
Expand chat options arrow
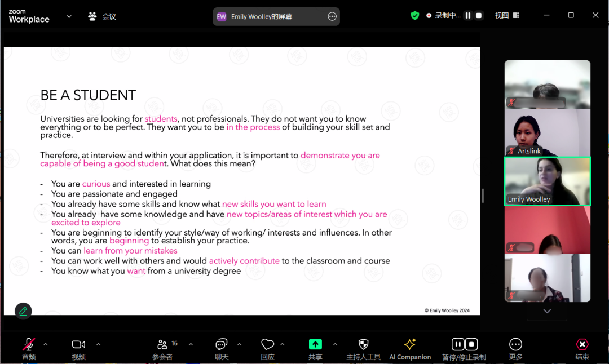239,344
